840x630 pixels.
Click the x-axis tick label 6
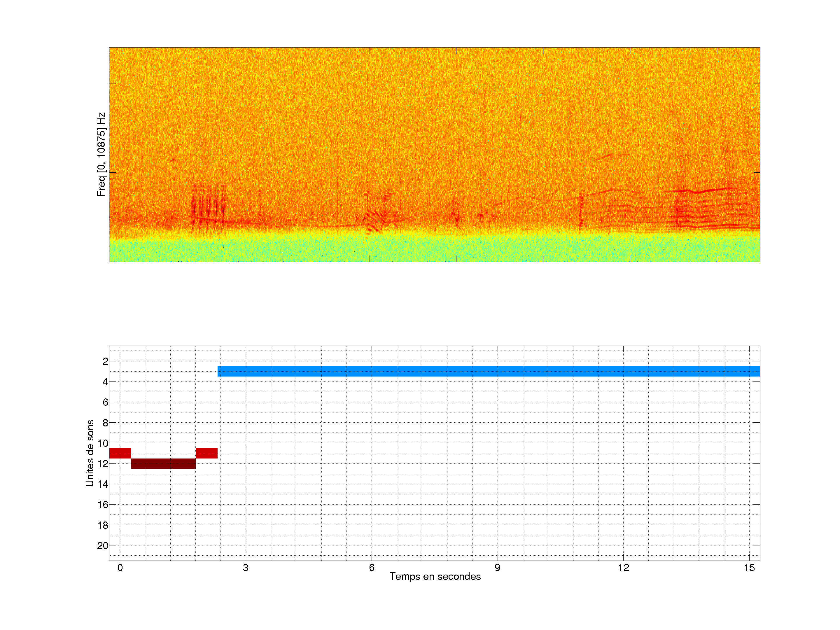[x=371, y=568]
